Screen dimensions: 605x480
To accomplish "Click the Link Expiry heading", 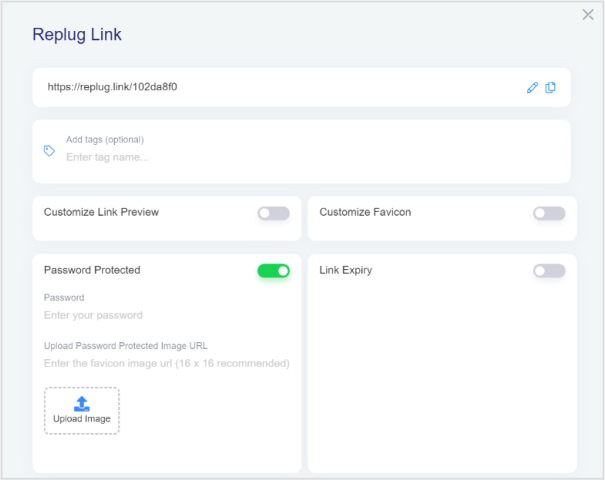I will [x=346, y=270].
